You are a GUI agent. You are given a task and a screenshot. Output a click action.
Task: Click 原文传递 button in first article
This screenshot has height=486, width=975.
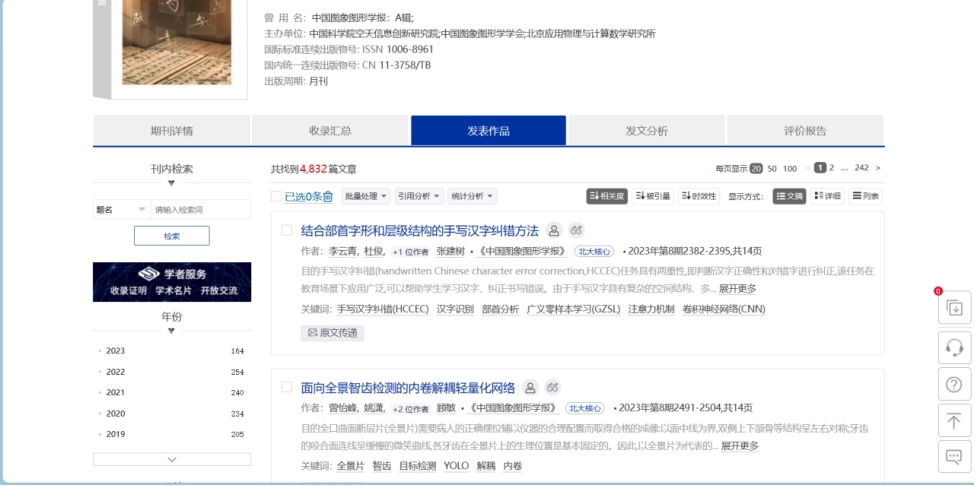333,332
